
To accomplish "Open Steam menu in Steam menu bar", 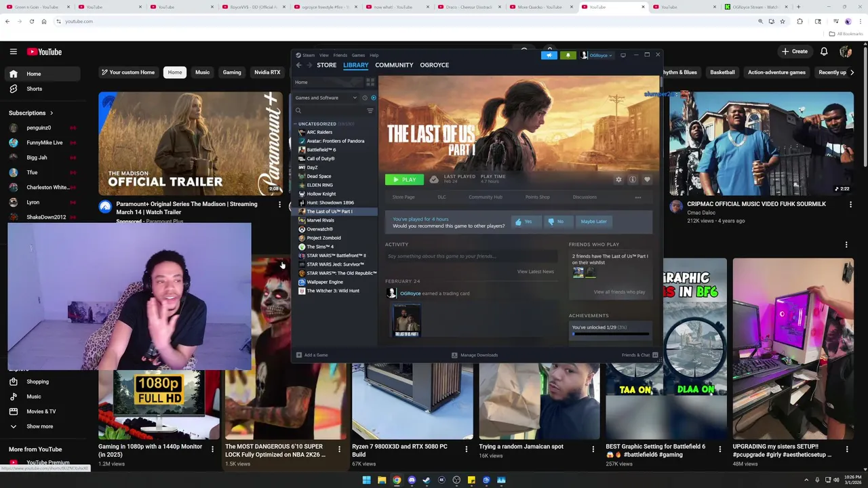I will pos(308,55).
